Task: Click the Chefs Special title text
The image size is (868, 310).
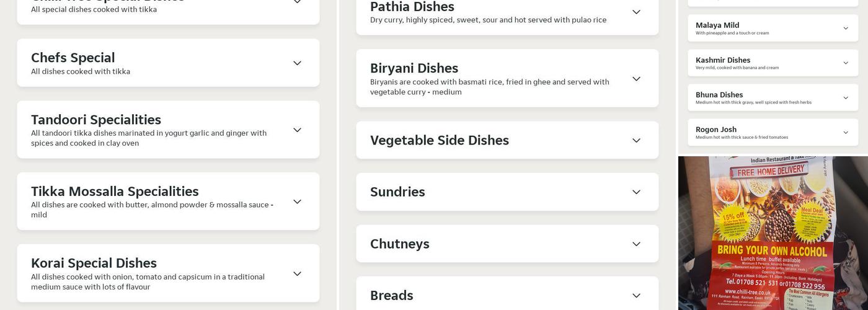Action: [x=73, y=58]
